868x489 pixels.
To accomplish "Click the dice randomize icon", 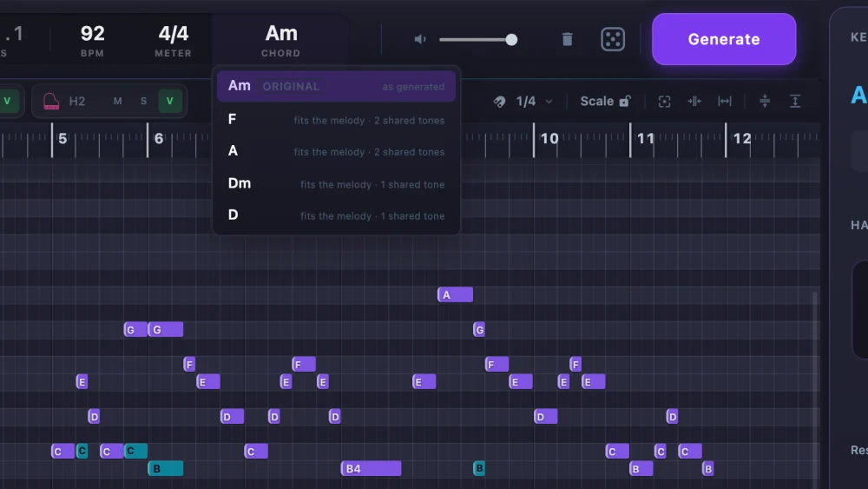I will pyautogui.click(x=613, y=39).
